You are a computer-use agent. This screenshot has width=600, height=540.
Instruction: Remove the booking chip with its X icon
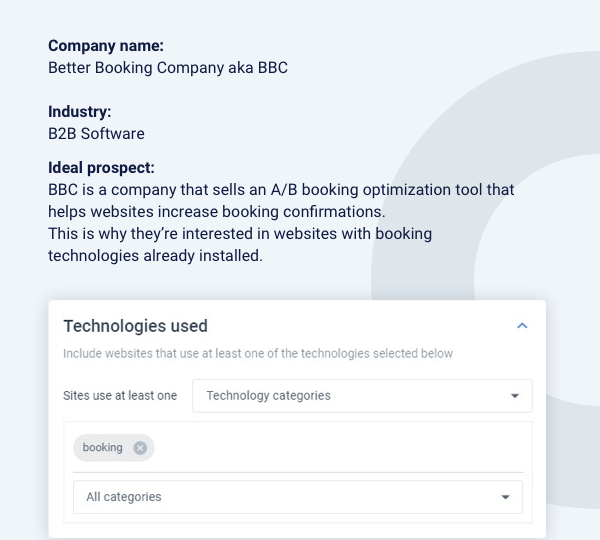pos(140,448)
